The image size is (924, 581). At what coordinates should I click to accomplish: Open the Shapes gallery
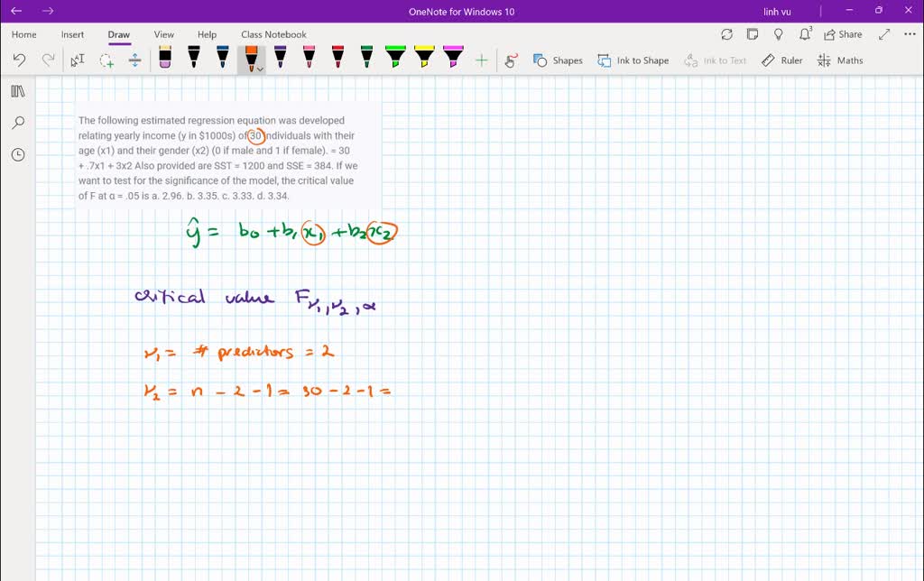pyautogui.click(x=559, y=60)
